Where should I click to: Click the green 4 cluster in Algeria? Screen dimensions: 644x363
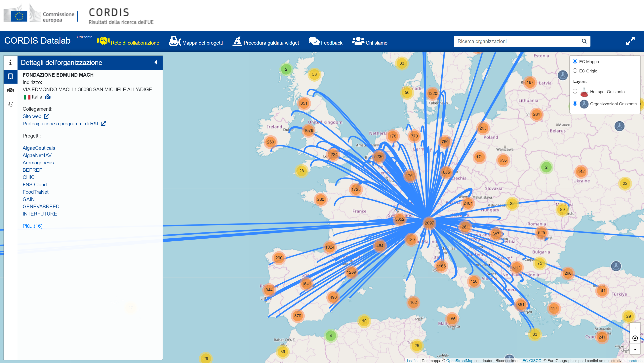331,336
